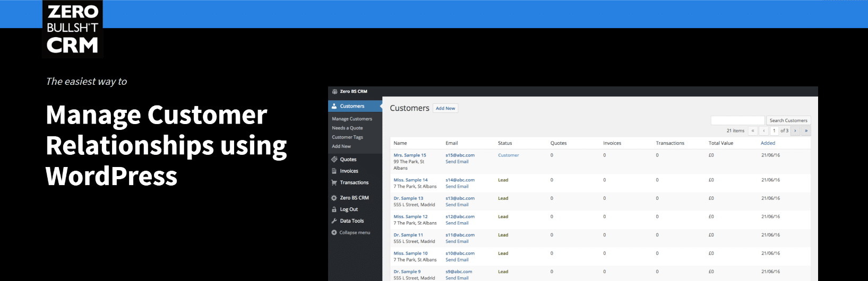The image size is (868, 281).
Task: Select Needs a Quote submenu item
Action: 347,128
